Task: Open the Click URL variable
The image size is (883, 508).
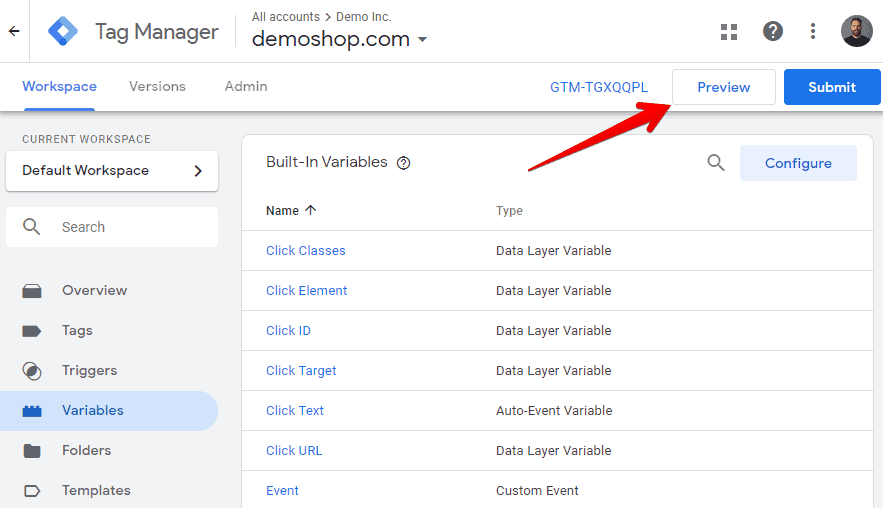Action: pyautogui.click(x=294, y=451)
